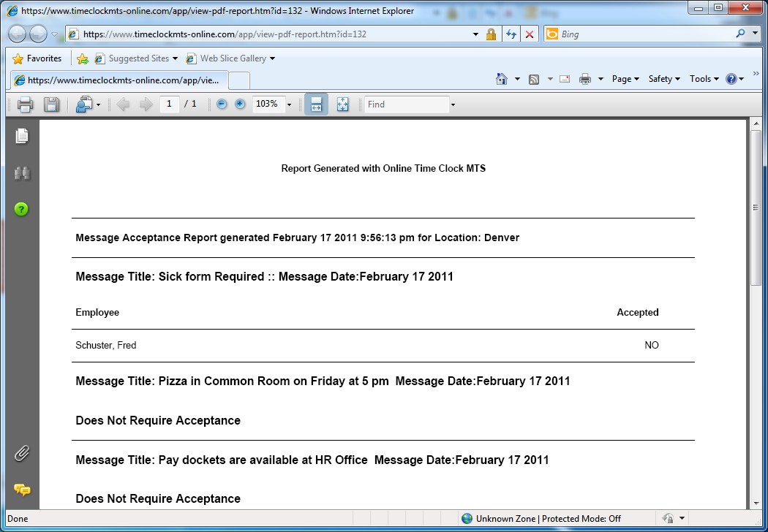Go to next PDF page arrow
Image resolution: width=768 pixels, height=532 pixels.
pos(146,104)
